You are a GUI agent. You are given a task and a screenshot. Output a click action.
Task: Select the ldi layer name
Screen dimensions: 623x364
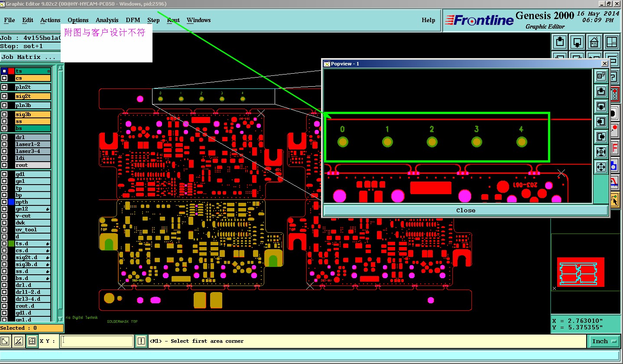(x=33, y=158)
